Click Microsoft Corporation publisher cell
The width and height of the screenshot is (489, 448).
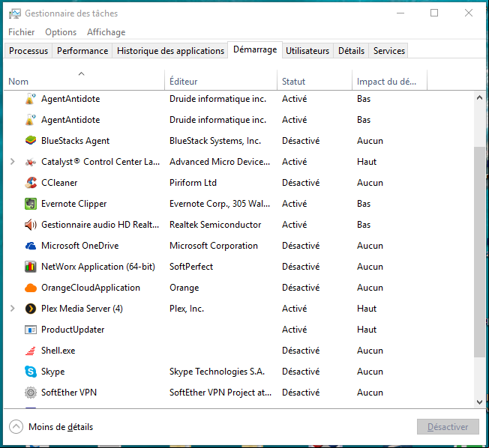point(214,246)
